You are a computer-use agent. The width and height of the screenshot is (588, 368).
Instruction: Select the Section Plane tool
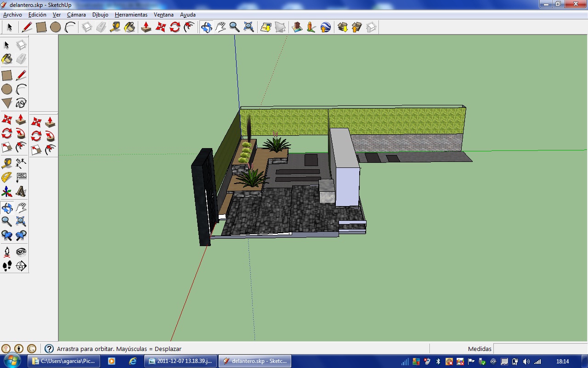pyautogui.click(x=21, y=266)
